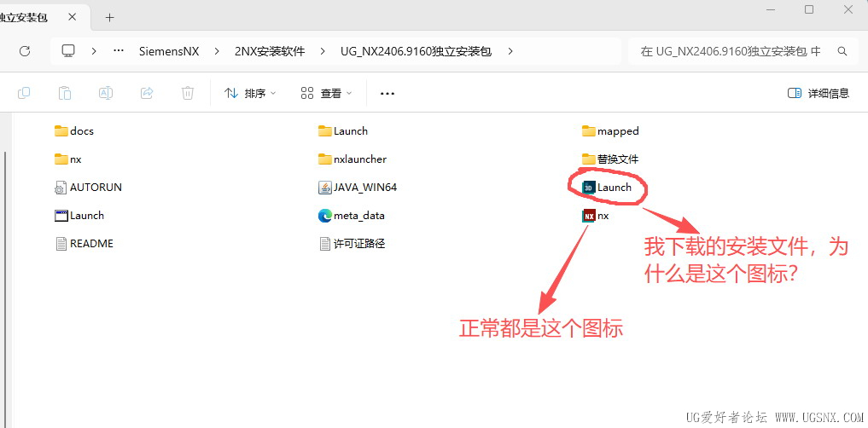This screenshot has height=428, width=868.
Task: Click the nx folder name
Action: (76, 159)
